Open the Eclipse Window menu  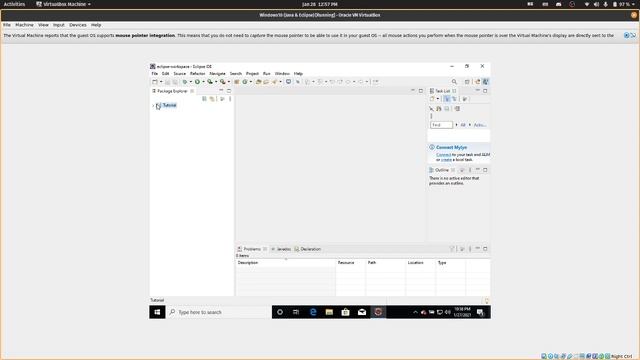tap(282, 73)
